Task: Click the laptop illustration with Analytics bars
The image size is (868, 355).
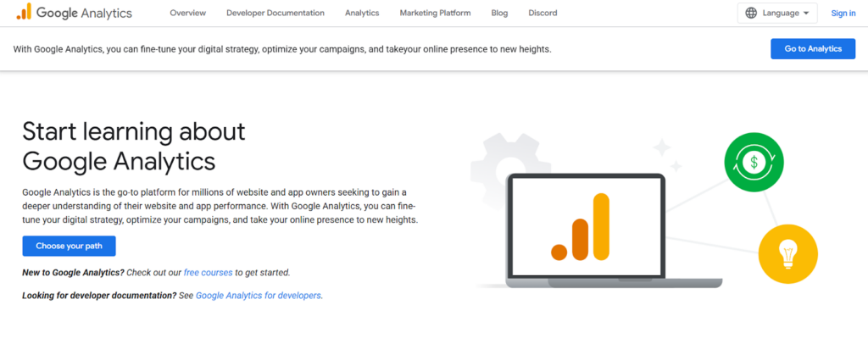Action: (615, 230)
